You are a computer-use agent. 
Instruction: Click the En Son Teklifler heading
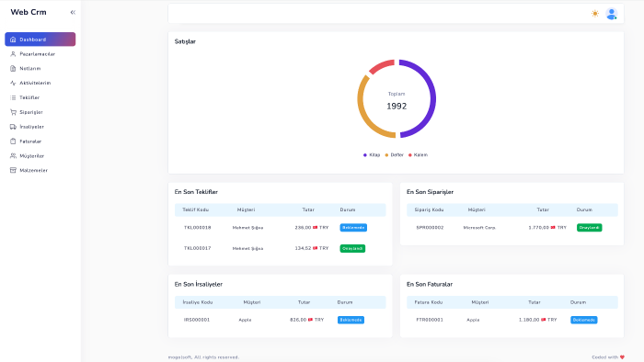point(196,192)
